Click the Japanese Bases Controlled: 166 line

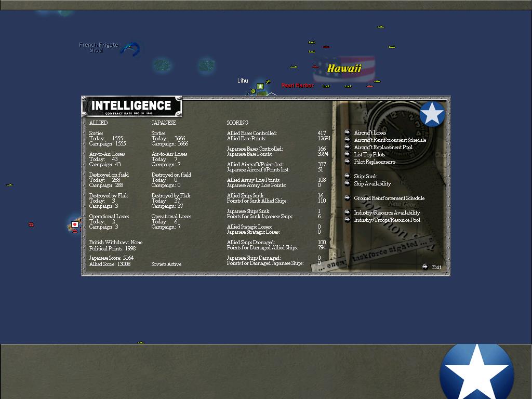[276, 149]
